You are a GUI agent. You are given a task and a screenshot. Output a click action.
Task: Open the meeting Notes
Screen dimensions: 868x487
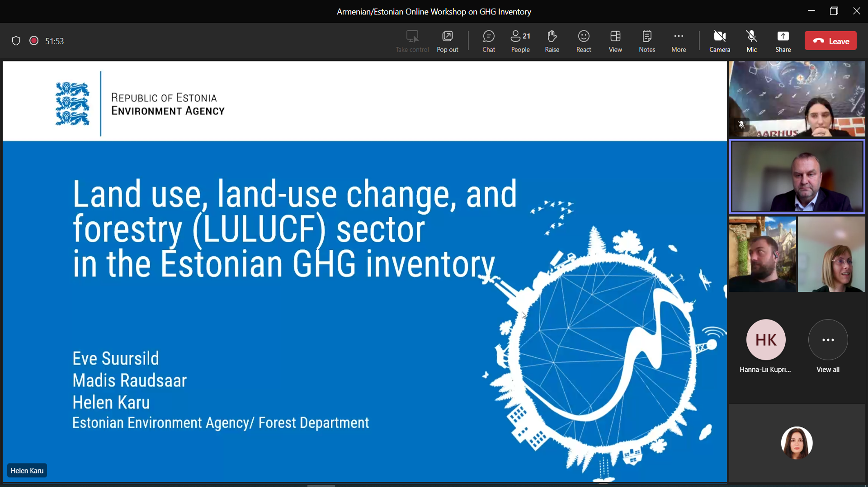pos(646,41)
